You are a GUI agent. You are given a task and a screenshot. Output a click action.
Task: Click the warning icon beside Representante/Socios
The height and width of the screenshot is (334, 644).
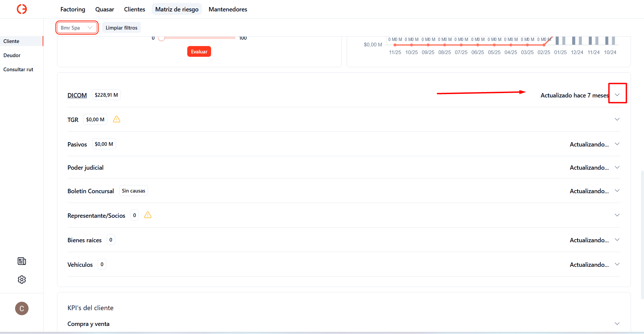coord(148,215)
